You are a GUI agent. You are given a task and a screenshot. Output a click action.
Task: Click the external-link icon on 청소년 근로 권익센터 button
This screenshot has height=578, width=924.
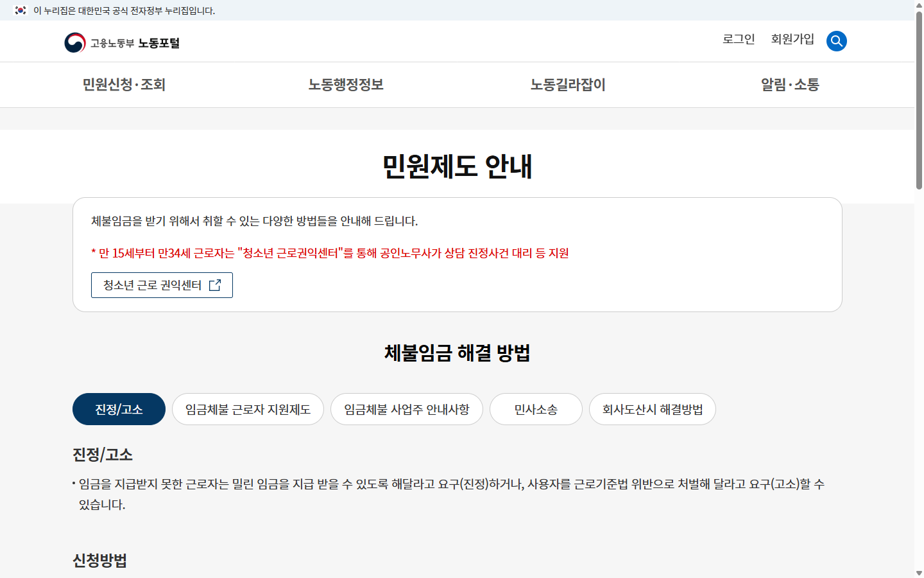[x=215, y=285]
